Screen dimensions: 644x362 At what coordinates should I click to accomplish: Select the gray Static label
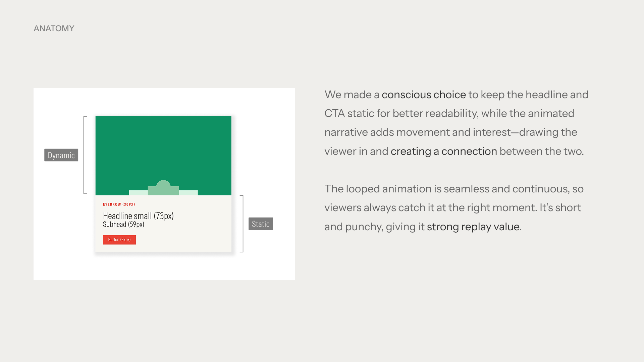(x=261, y=224)
